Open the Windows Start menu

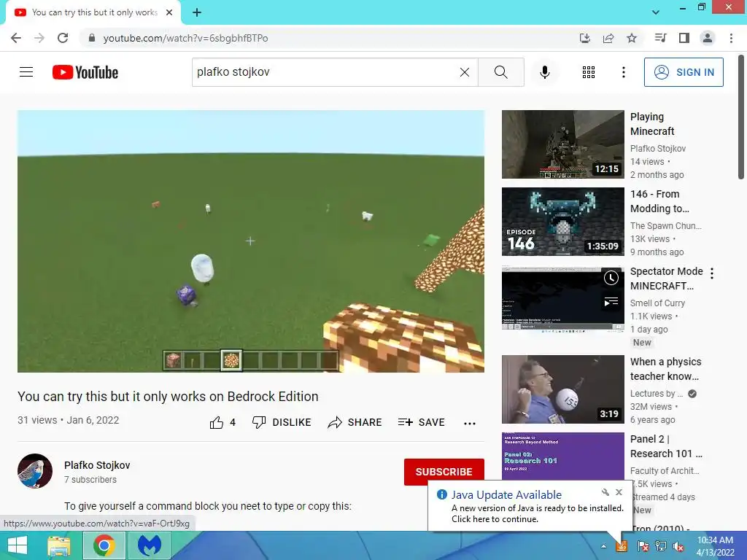pos(18,545)
